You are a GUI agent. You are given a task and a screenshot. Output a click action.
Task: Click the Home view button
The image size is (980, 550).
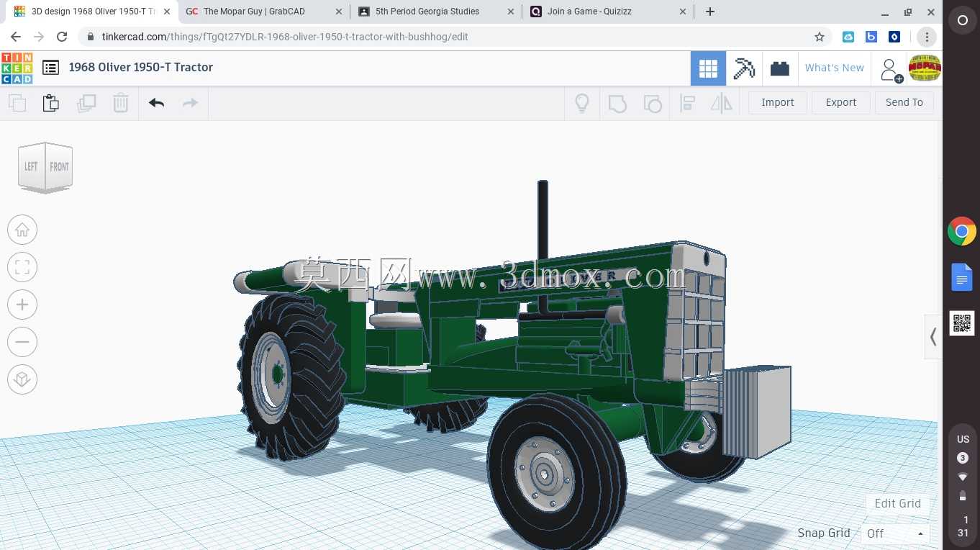pos(22,230)
